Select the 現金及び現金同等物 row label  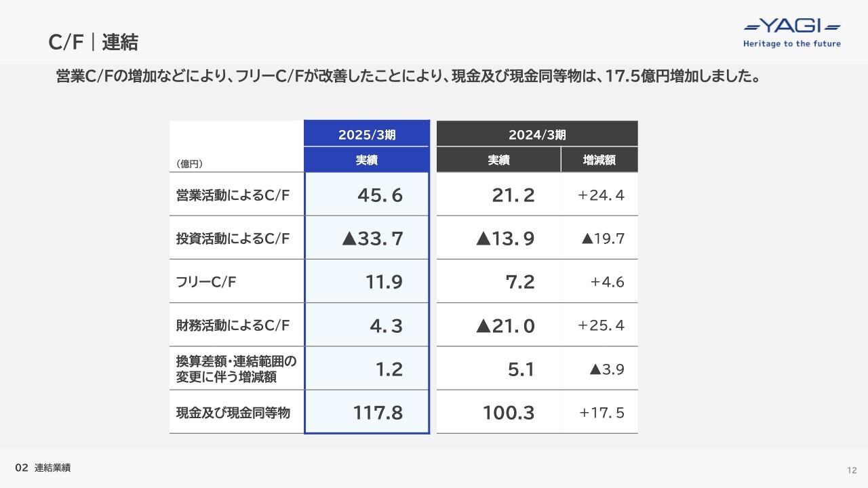tap(233, 412)
